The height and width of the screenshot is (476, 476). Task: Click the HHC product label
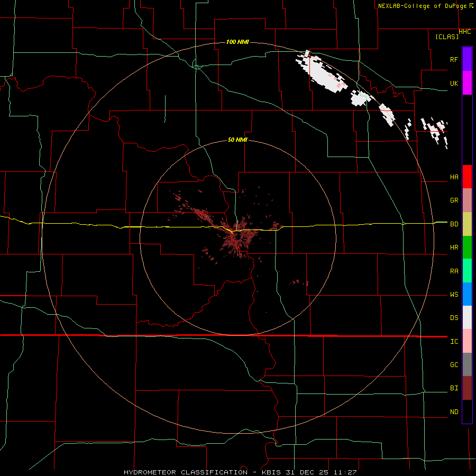click(464, 32)
